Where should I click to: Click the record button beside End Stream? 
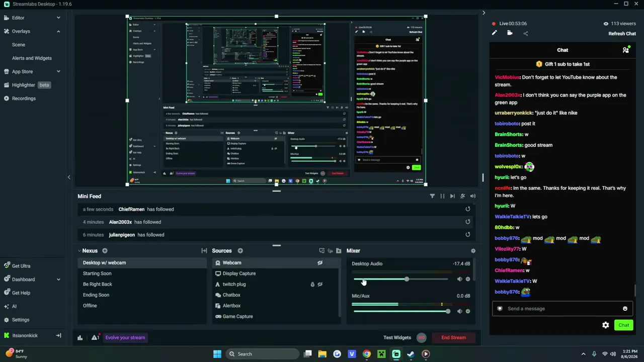422,338
